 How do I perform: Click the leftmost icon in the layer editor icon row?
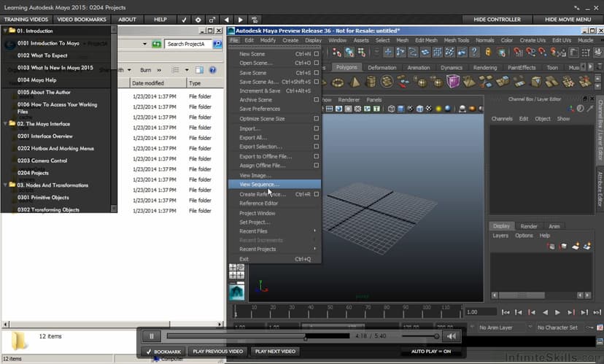(x=551, y=246)
